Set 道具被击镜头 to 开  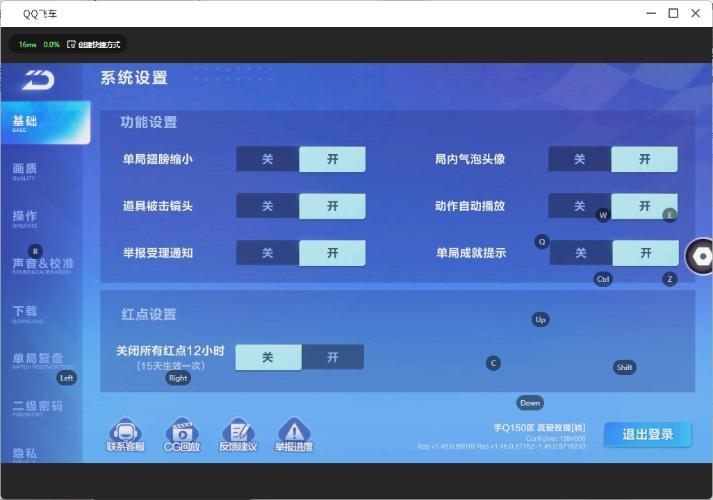[x=332, y=206]
